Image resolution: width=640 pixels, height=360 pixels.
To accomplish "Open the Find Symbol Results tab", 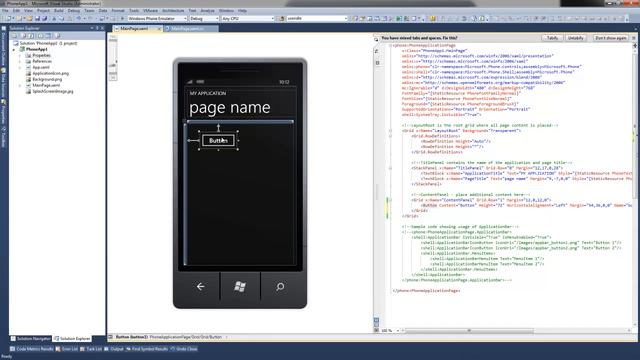I will (x=147, y=349).
